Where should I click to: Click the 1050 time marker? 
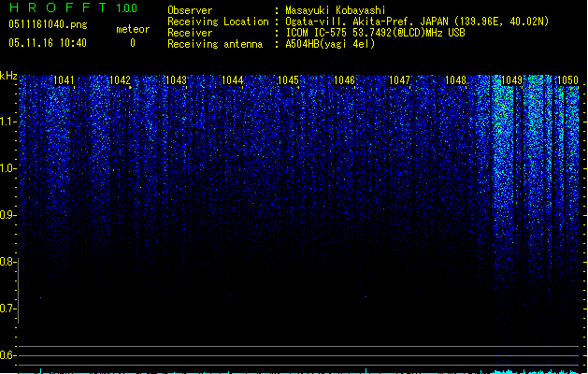coord(567,80)
